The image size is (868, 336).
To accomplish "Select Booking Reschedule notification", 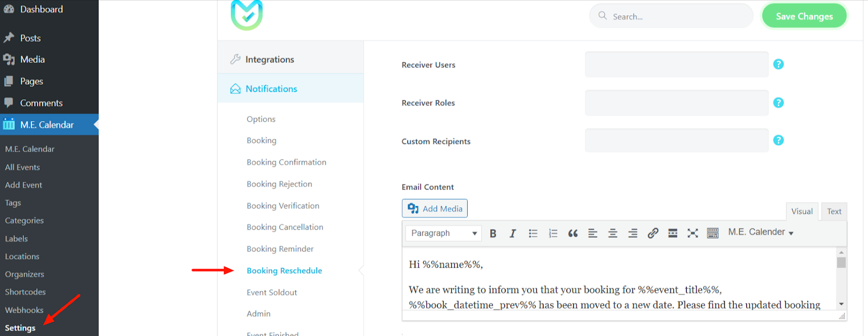I will point(284,270).
